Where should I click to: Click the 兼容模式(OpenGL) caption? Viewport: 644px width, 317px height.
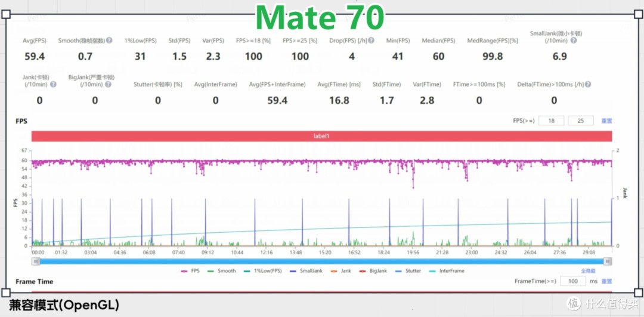click(x=64, y=304)
